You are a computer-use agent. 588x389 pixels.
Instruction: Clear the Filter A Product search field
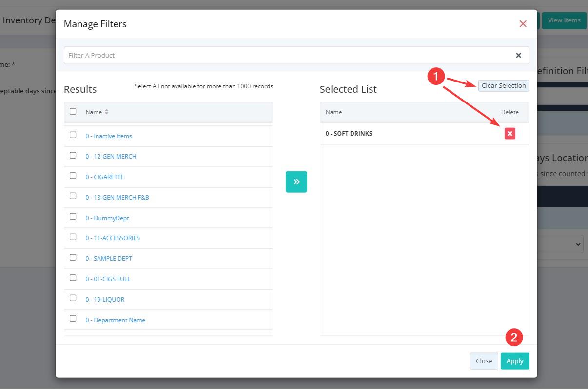click(519, 55)
